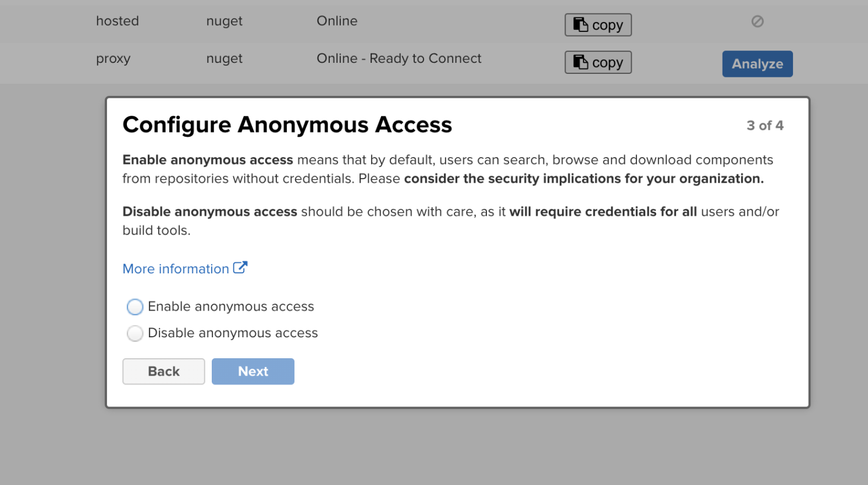The image size is (868, 485).
Task: Click the 'Online - Ready to Connect' status
Action: (x=399, y=58)
